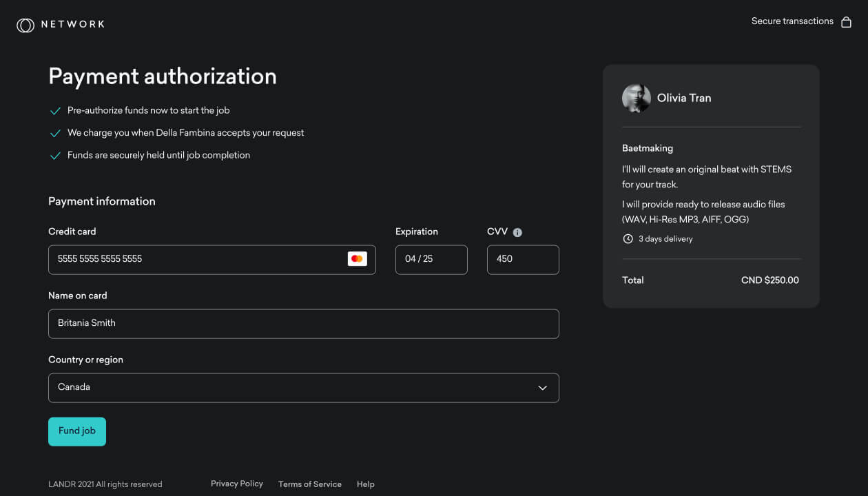Click the Country or region label
868x496 pixels.
click(x=86, y=360)
